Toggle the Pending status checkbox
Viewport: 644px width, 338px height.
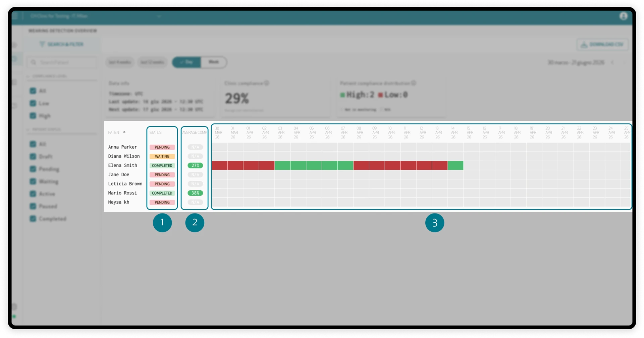click(33, 169)
